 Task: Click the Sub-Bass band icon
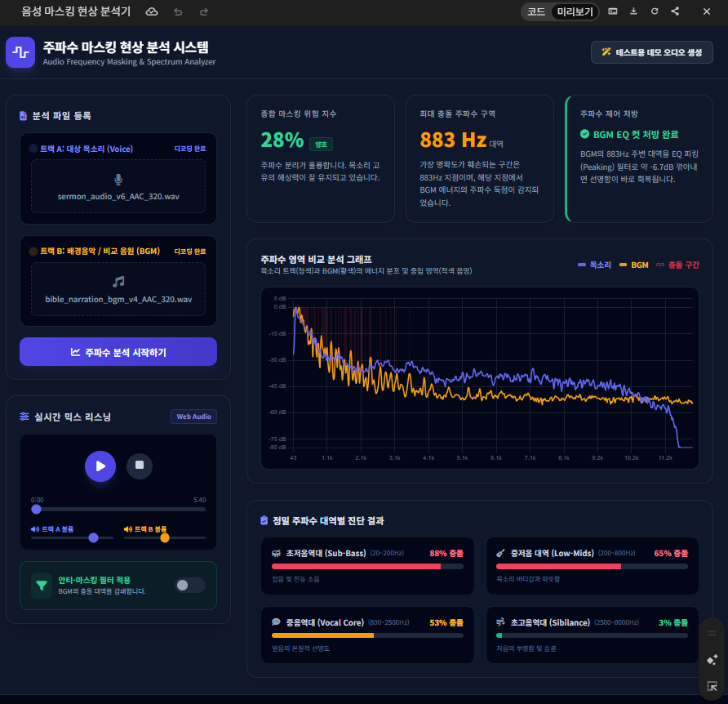pyautogui.click(x=276, y=553)
